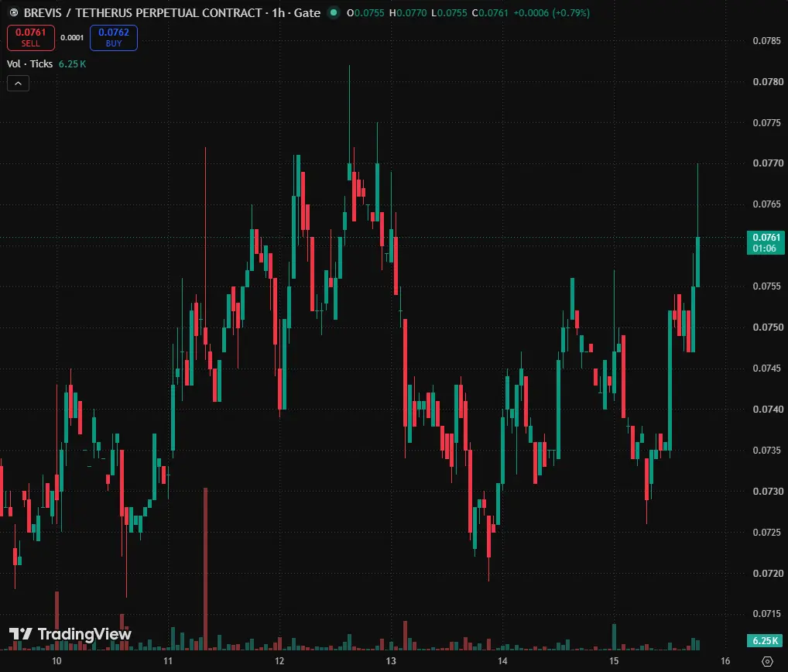
Task: Open chart settings gear icon at bottom right
Action: pyautogui.click(x=767, y=661)
